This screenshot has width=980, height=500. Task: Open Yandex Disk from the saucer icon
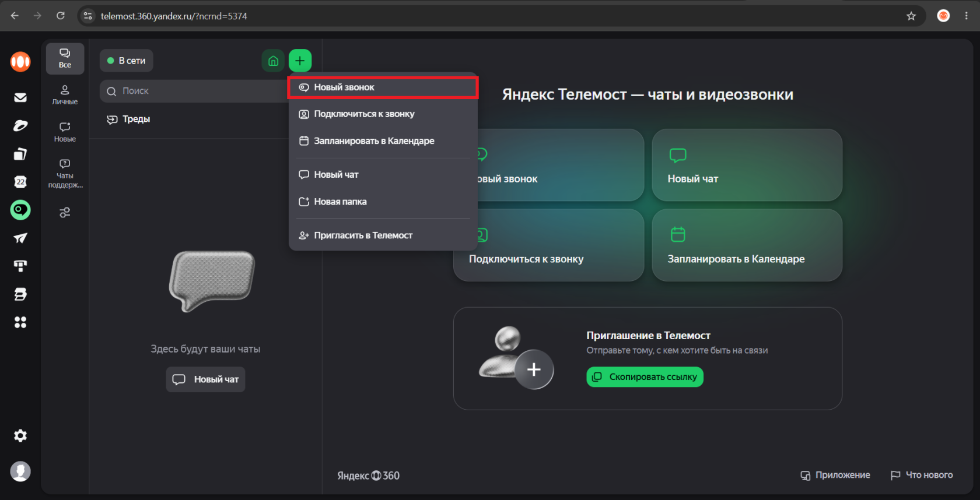[20, 126]
